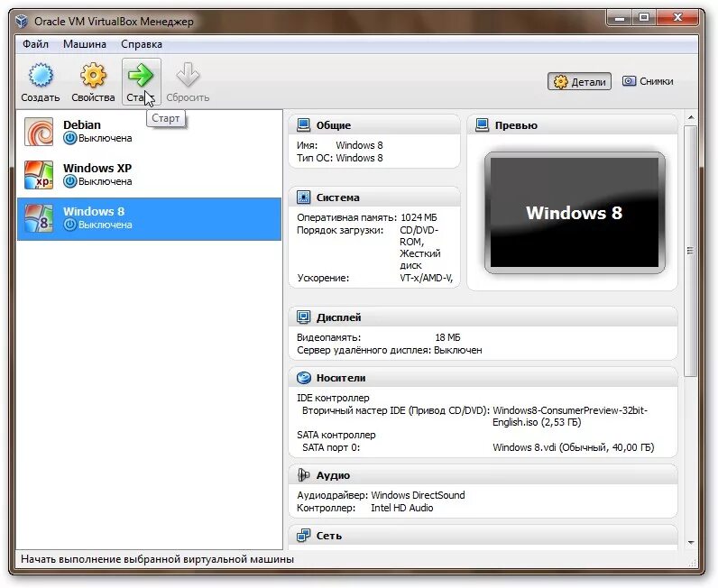Open the Машина menu
Viewport: 718px width, 588px height.
coord(85,44)
